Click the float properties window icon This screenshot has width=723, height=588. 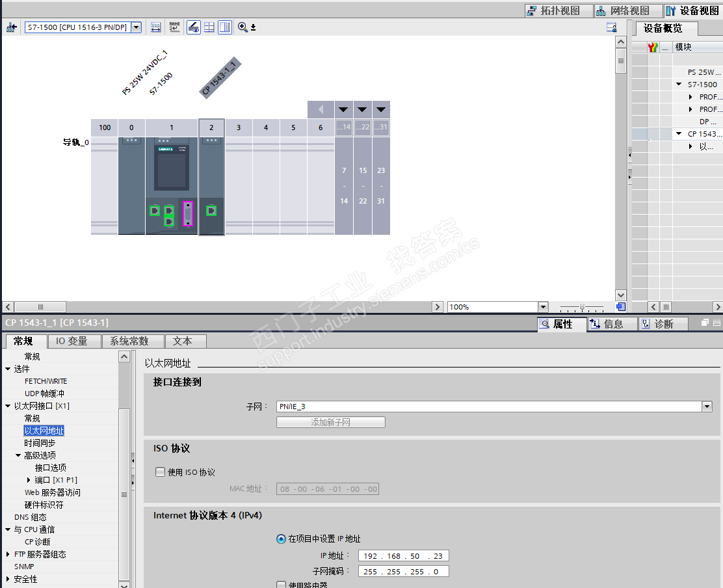(705, 323)
